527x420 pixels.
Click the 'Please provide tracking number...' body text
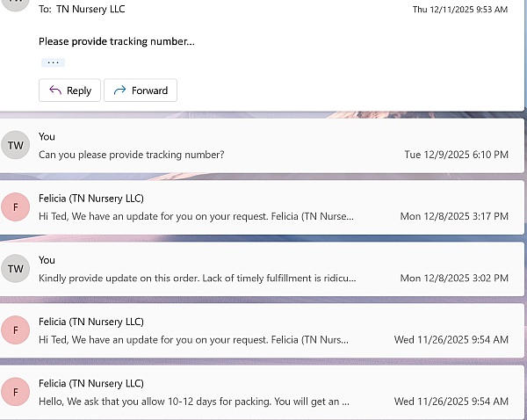[117, 41]
